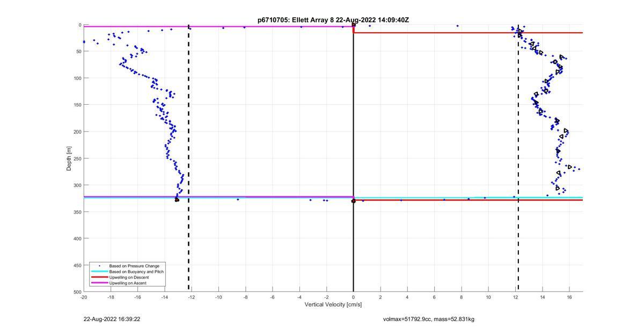Click the 'Depth [m]' axis label
This screenshot has height=328, width=644.
pyautogui.click(x=69, y=158)
